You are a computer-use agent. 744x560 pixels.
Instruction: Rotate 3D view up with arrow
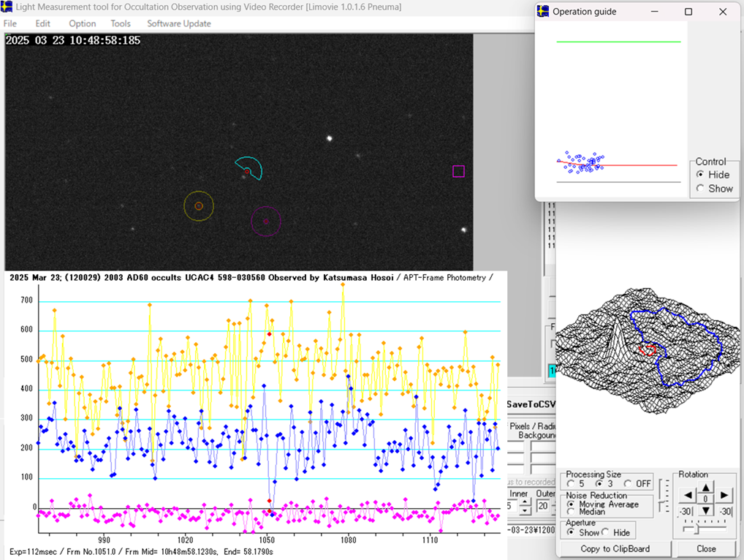tap(705, 488)
